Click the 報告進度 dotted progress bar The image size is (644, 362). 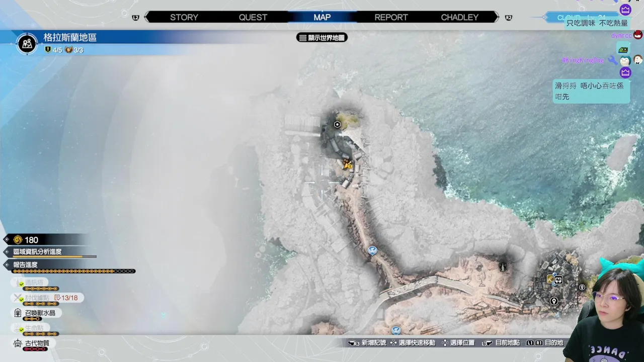click(x=74, y=271)
